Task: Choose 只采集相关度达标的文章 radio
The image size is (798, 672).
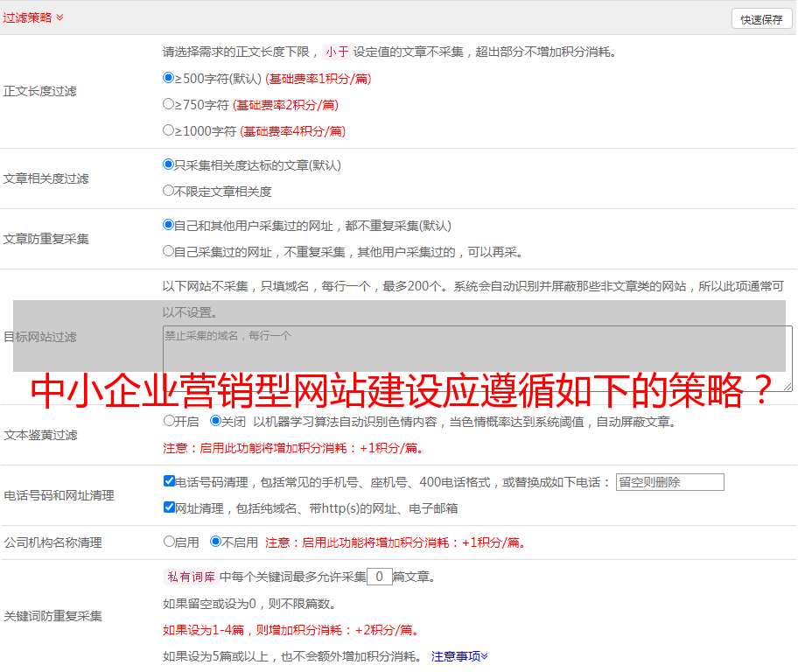Action: [x=169, y=164]
